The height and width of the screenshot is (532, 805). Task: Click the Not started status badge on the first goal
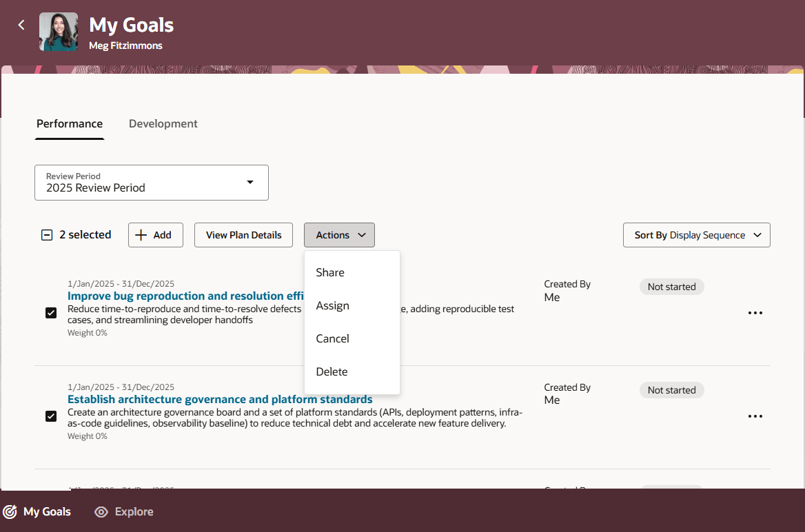point(671,286)
